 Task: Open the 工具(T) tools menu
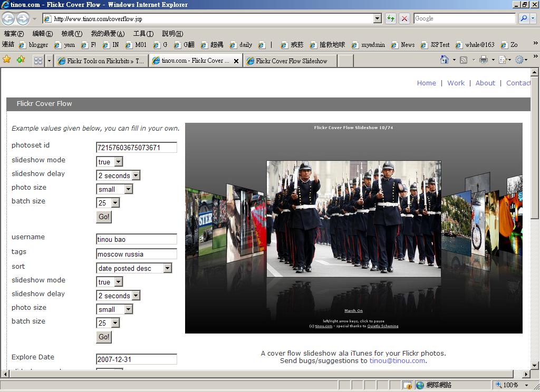click(x=143, y=34)
